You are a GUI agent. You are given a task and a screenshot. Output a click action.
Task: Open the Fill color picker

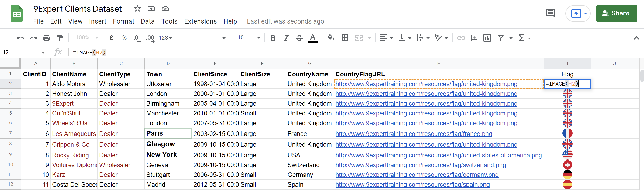pos(331,38)
